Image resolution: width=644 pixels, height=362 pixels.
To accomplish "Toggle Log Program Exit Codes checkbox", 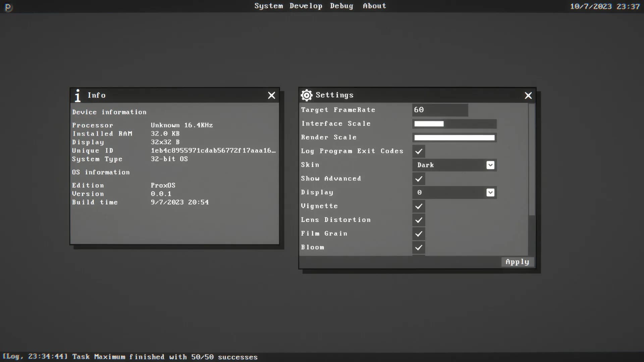I will pos(419,151).
